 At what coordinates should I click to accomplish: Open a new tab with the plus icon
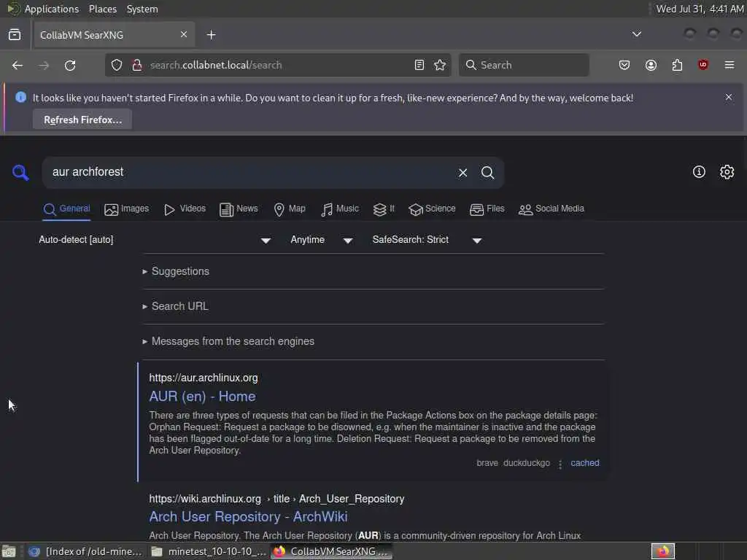[211, 35]
